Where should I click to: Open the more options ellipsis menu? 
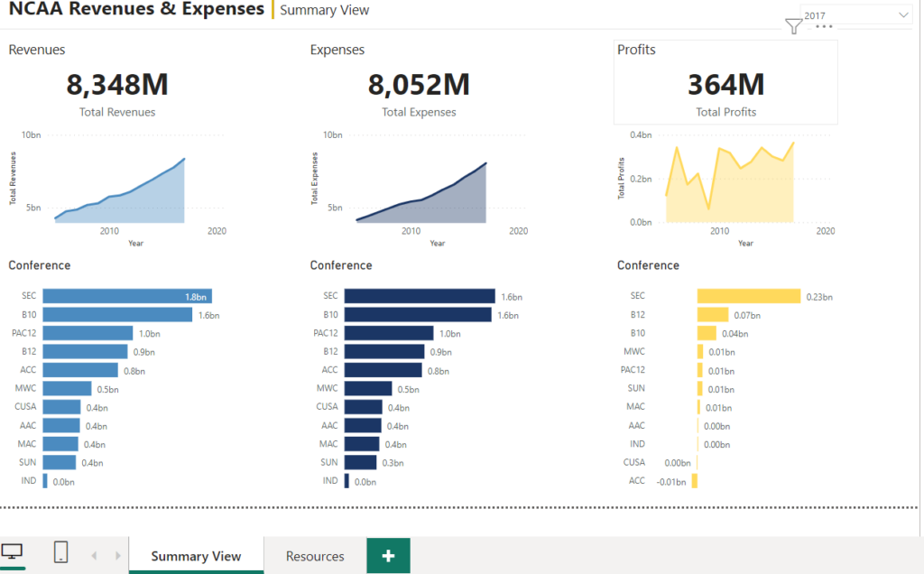coord(824,26)
